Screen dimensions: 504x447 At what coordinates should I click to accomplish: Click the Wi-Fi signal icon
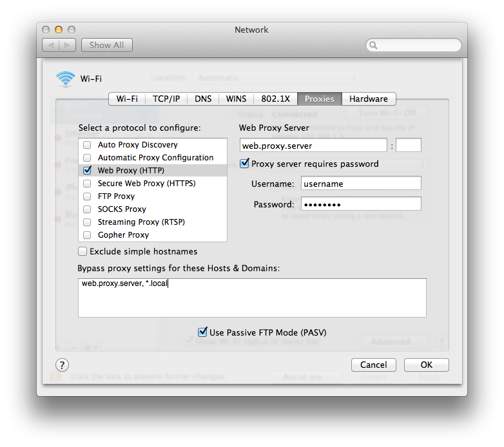coord(66,79)
